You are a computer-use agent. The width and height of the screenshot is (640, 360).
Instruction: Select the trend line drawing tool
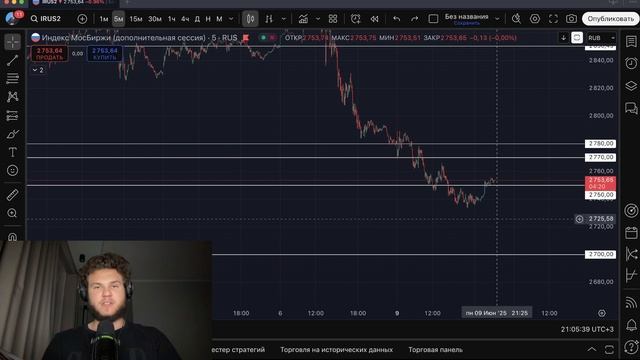point(13,60)
